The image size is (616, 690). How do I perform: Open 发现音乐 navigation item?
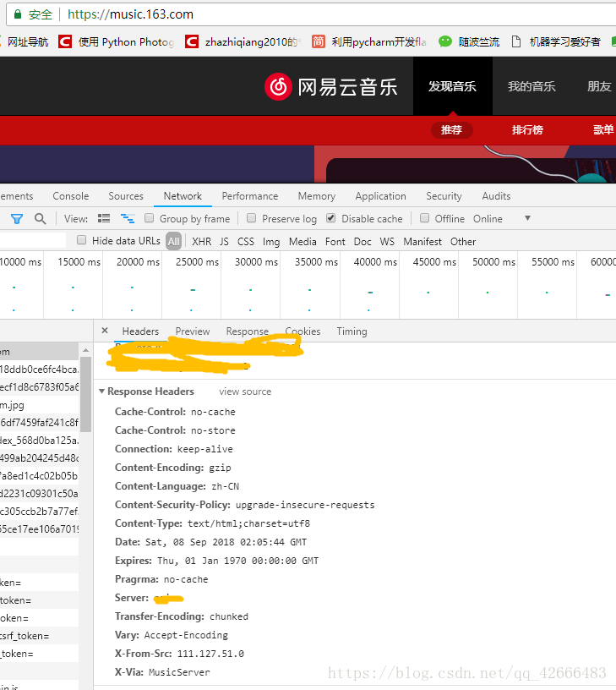click(x=452, y=86)
